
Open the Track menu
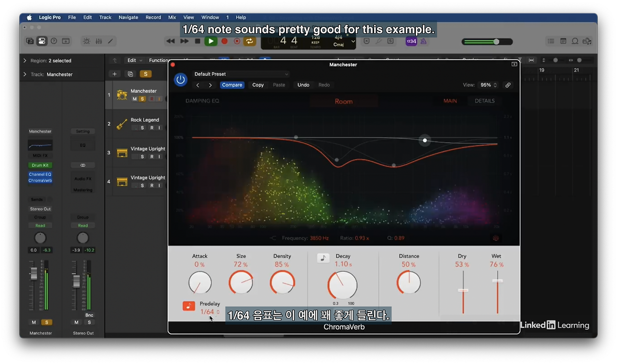pos(105,17)
